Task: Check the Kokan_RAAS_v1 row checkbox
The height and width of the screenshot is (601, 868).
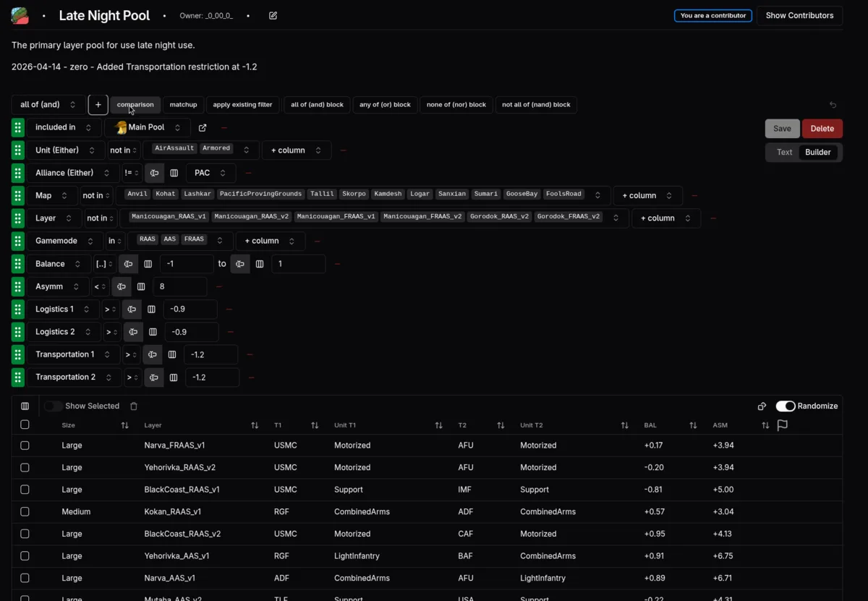Action: pos(25,512)
